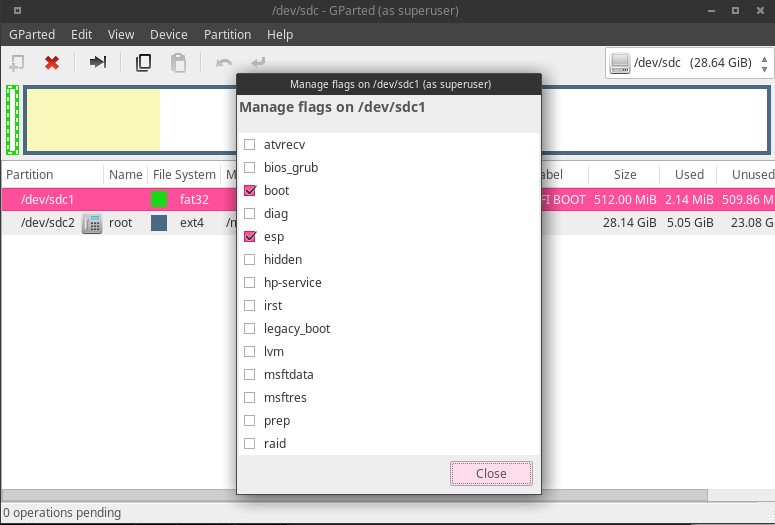Click the Apply all operations icon
Viewport: 775px width, 525px height.
(259, 63)
